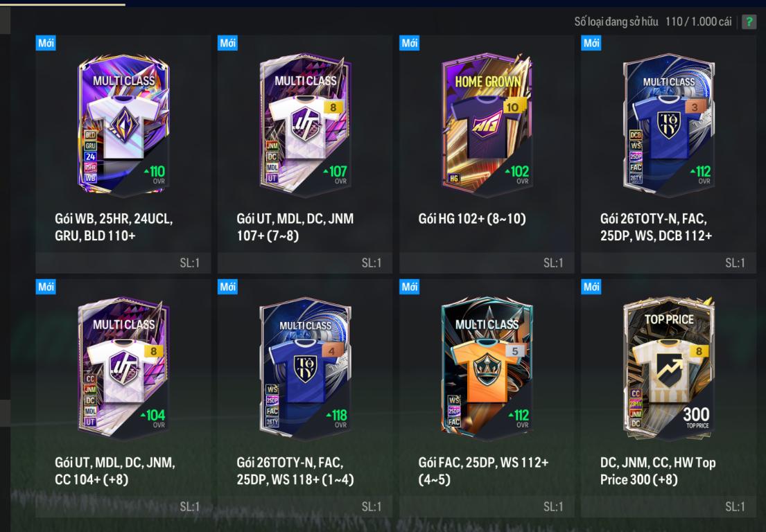Click the ownership counter 110 / 1.000 cái
Screen dimensions: 766x532
tap(699, 21)
